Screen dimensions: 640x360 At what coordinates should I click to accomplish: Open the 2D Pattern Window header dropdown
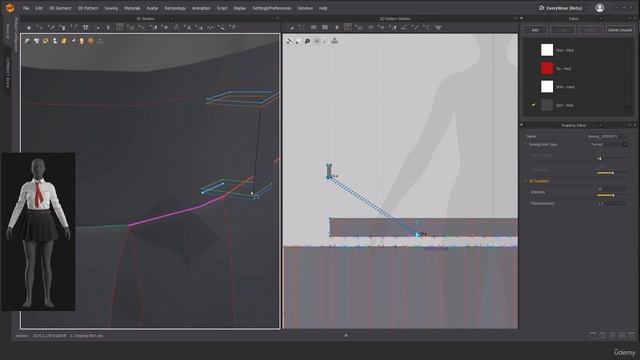pyautogui.click(x=422, y=18)
